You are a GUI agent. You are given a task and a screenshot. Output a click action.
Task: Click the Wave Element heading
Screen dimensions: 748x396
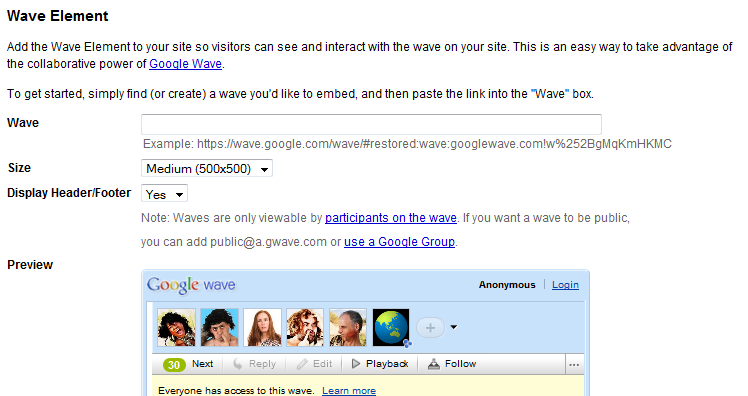[58, 16]
